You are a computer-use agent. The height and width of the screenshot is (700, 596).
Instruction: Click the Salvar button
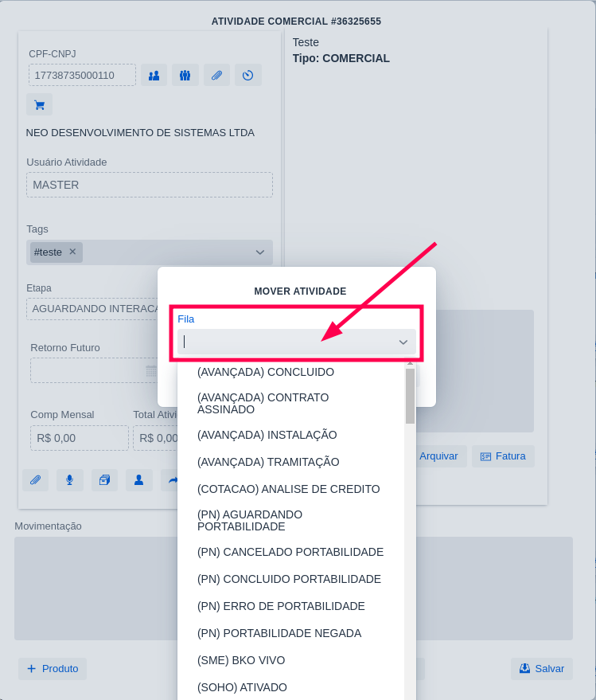[x=541, y=669]
